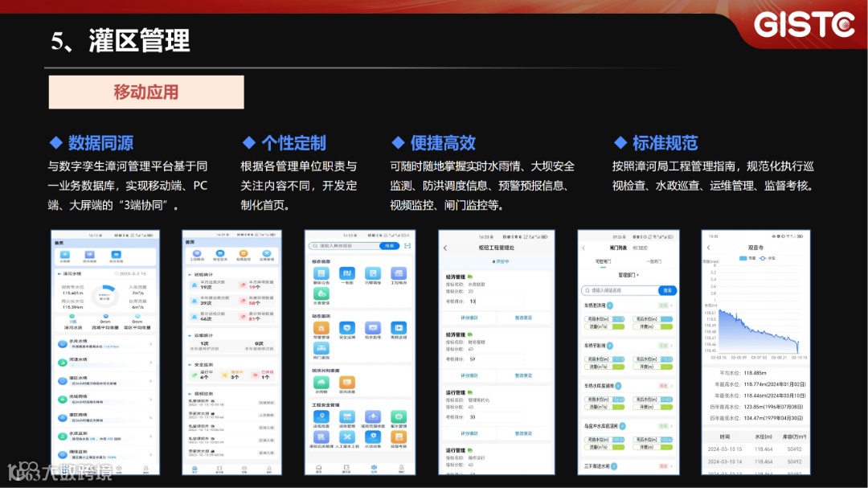
Task: Open the 视频监控 icon in the apps grid
Action: click(x=399, y=328)
